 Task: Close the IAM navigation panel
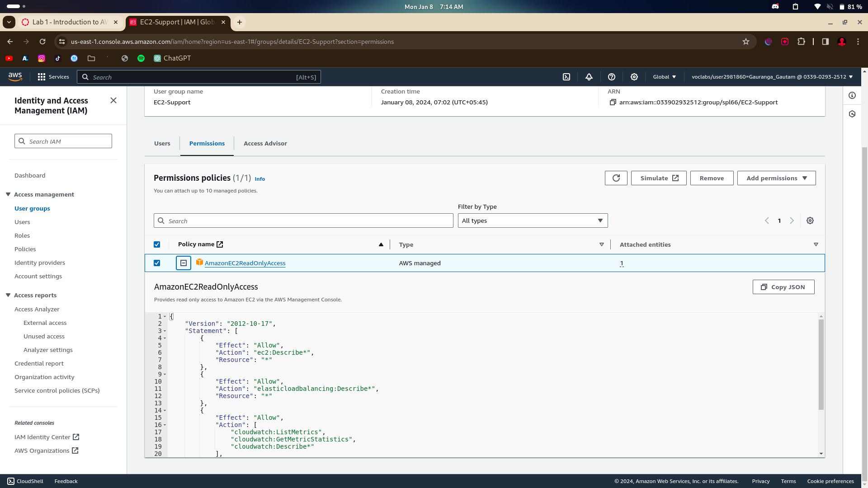coord(113,100)
